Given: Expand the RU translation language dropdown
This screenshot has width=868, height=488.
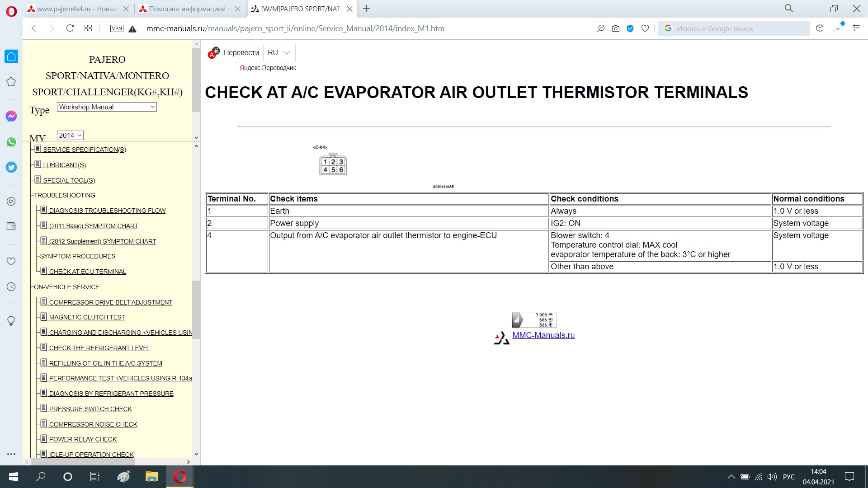Looking at the screenshot, I should pos(279,53).
